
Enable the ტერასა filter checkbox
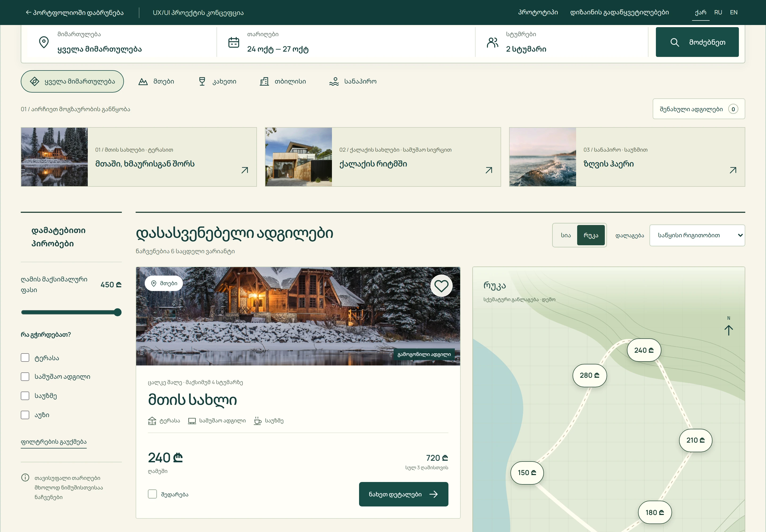[x=25, y=357]
